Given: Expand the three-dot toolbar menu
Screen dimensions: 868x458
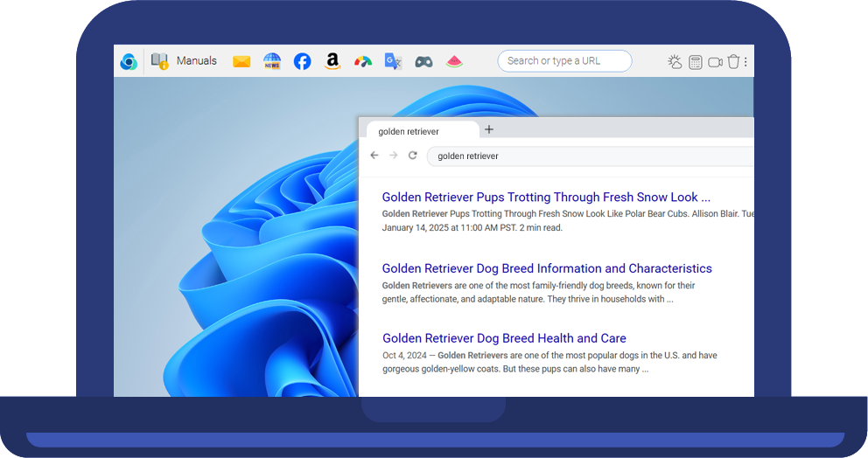Looking at the screenshot, I should pos(745,62).
